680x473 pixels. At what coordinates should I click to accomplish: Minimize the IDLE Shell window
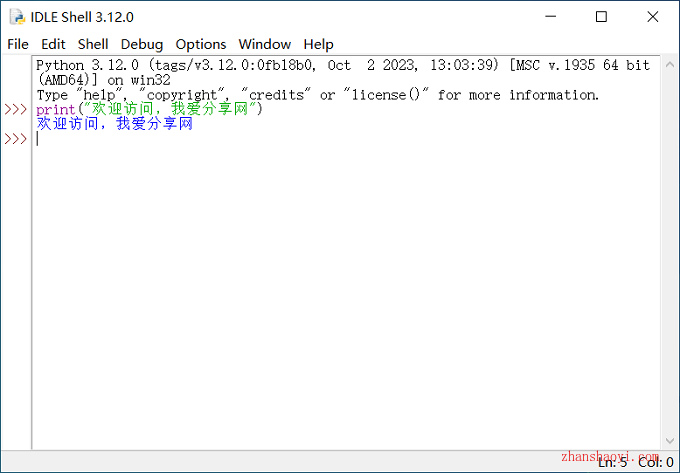tap(551, 17)
